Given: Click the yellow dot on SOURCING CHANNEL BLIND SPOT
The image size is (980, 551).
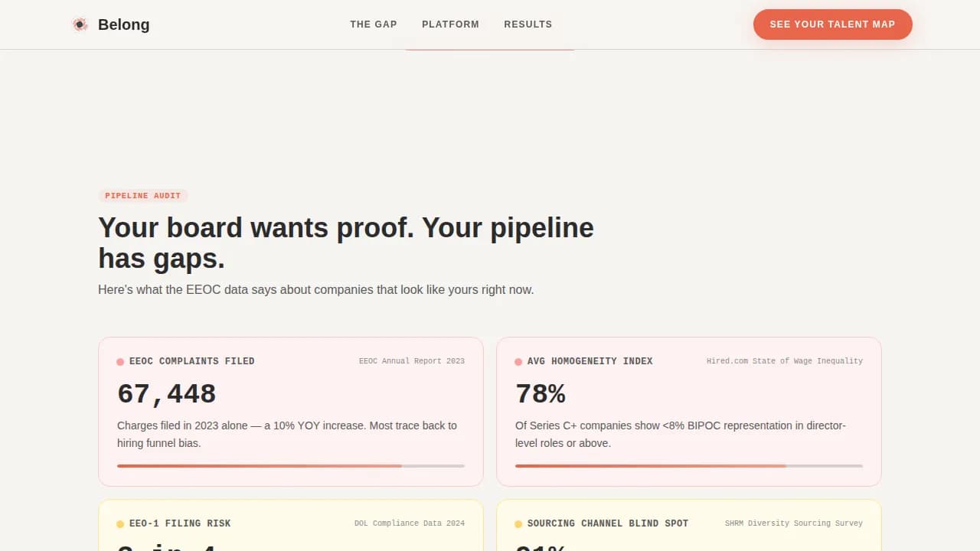Looking at the screenshot, I should pyautogui.click(x=518, y=523).
